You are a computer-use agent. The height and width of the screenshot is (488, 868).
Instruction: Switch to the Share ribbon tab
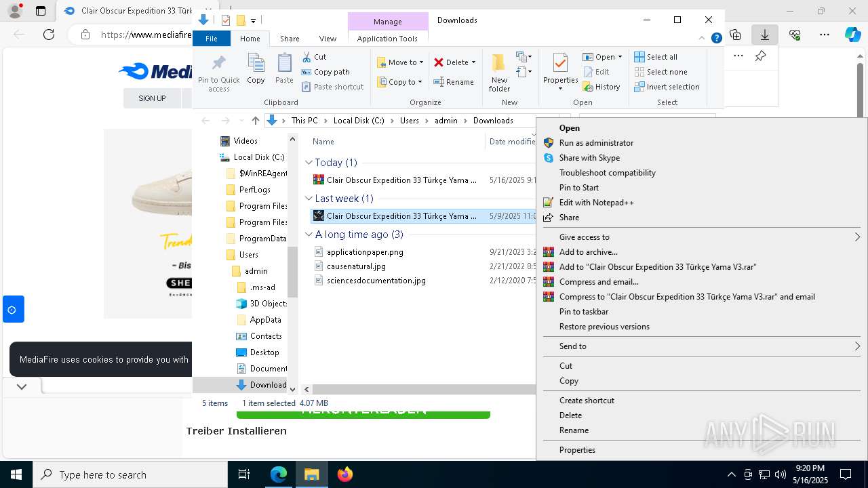coord(290,39)
